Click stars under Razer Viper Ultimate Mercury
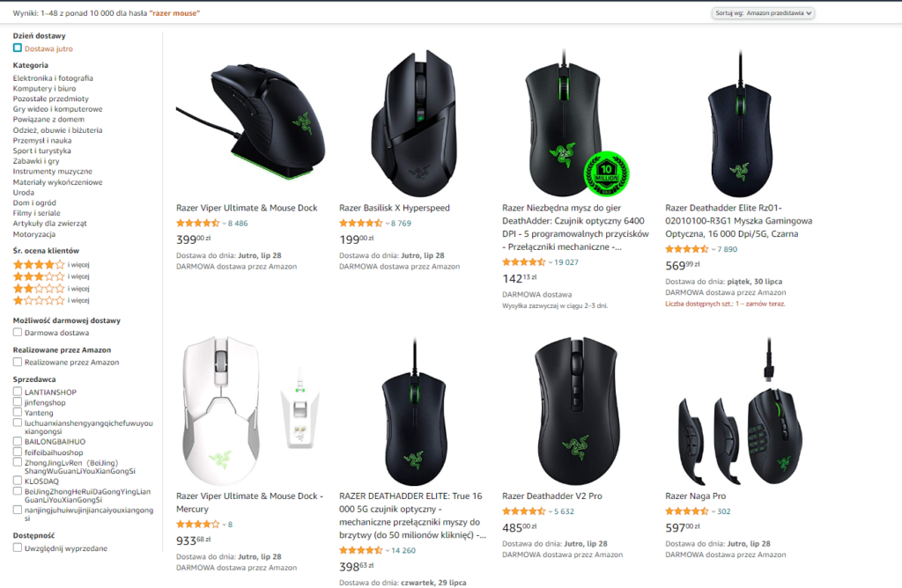The height and width of the screenshot is (588, 902). click(198, 525)
